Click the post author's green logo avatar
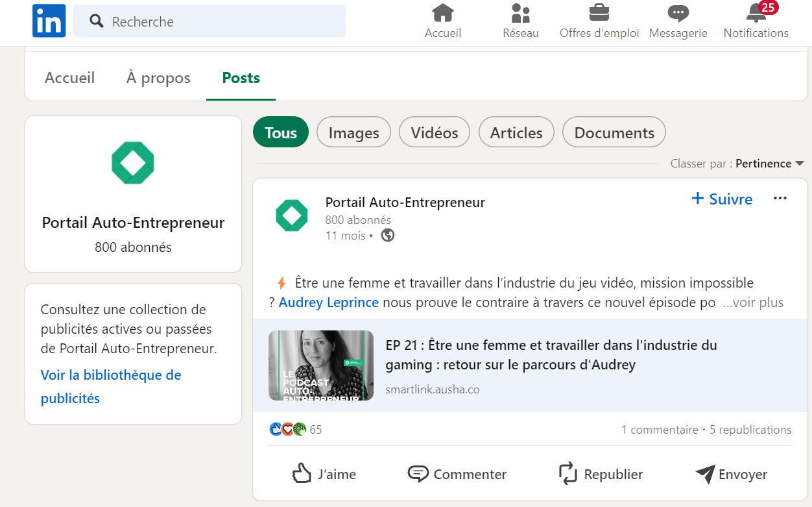The height and width of the screenshot is (507, 812). coord(292,216)
